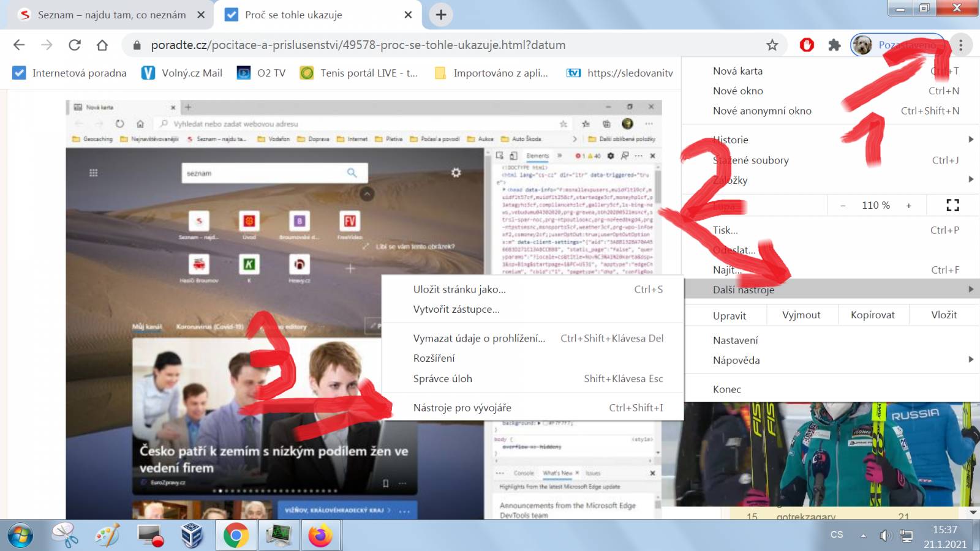Open the taskbar clock and date
Viewport: 980px width, 551px height.
tap(945, 536)
